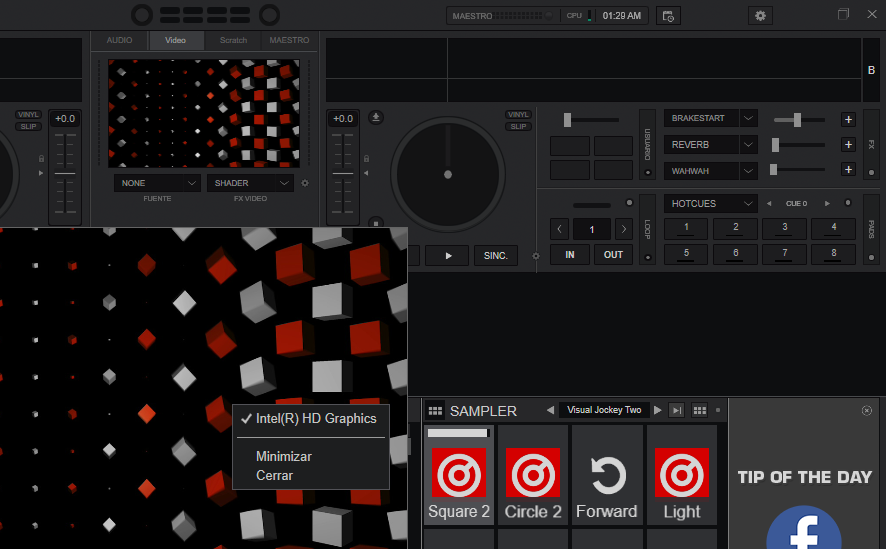Click the sampler layout grid icon near header end

[700, 410]
